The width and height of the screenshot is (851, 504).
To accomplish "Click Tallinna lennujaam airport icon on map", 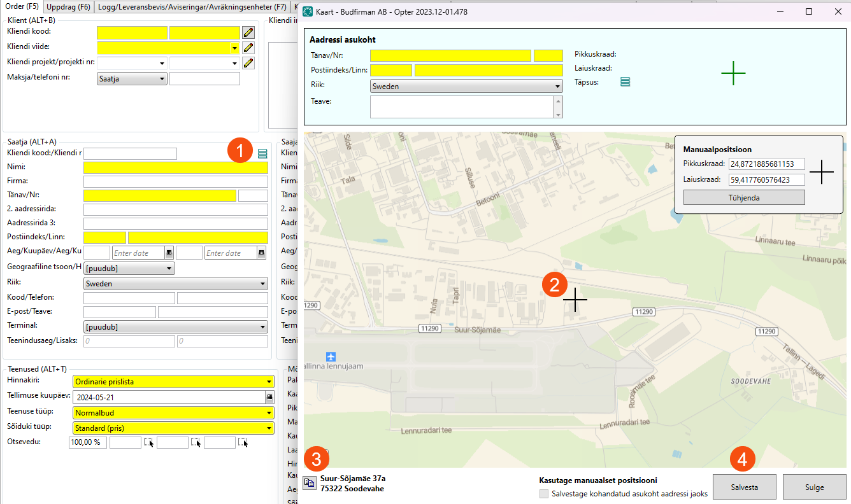I will pyautogui.click(x=330, y=356).
